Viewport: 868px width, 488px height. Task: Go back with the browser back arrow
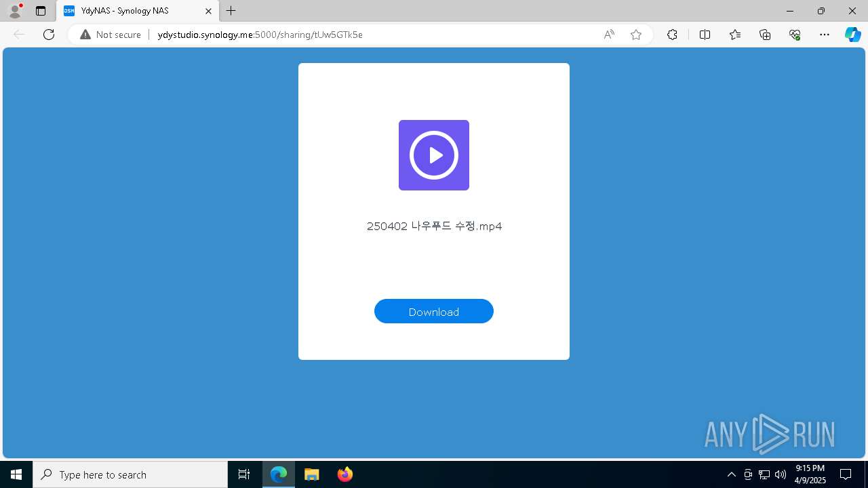tap(19, 35)
